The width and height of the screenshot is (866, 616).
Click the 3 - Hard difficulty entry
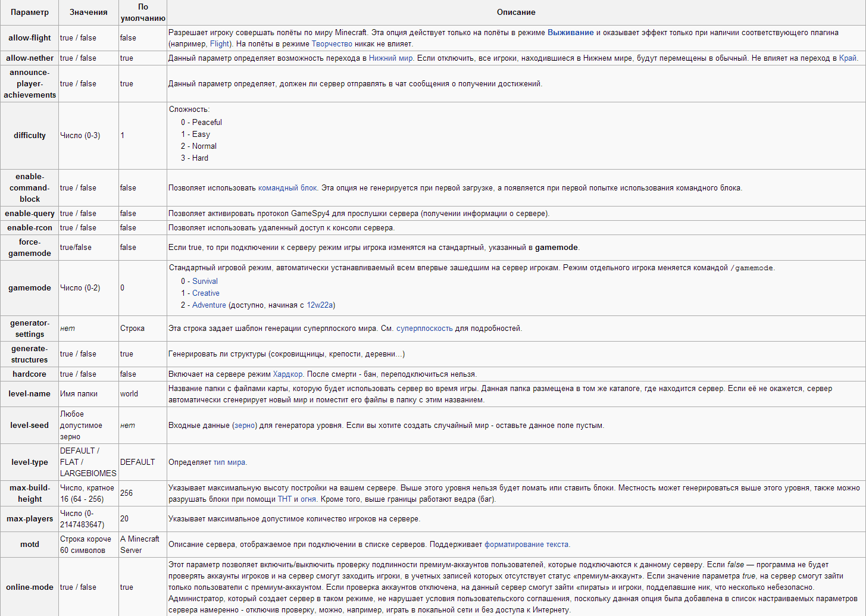[x=195, y=158]
